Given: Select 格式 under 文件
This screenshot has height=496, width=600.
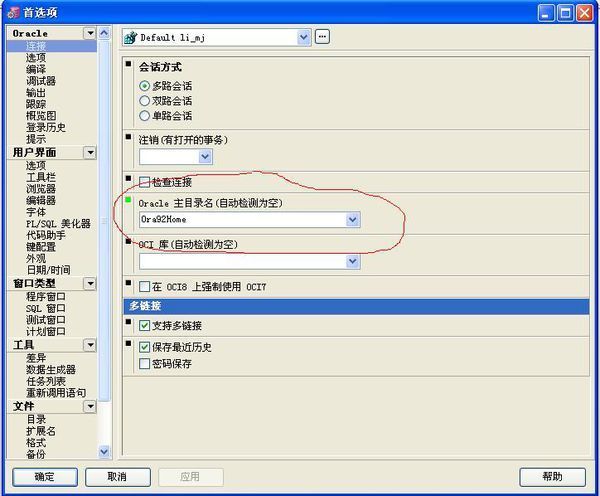Looking at the screenshot, I should pos(36,443).
